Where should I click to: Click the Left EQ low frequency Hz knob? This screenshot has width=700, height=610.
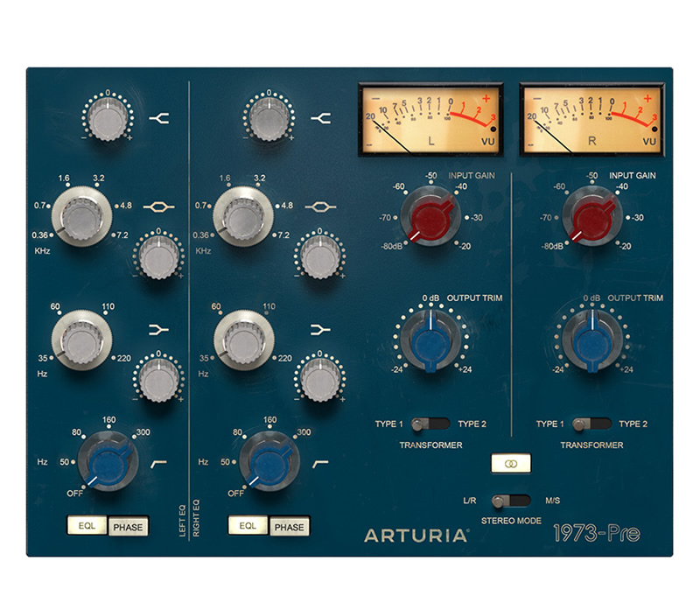pyautogui.click(x=82, y=340)
